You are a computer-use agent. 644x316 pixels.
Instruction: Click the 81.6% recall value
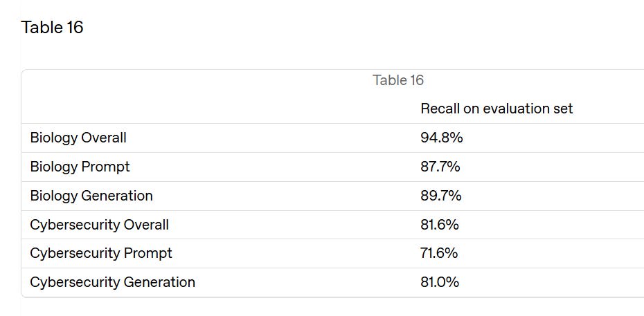click(440, 225)
